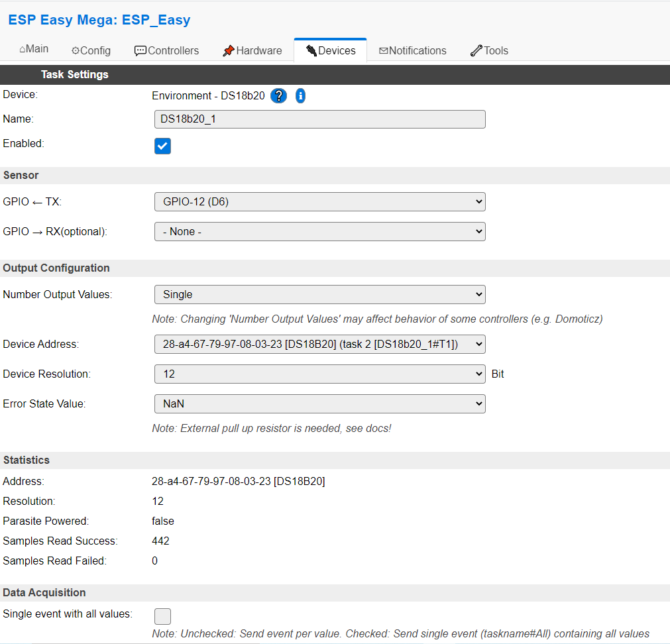This screenshot has height=644, width=670.
Task: Click the pushpin icon on Hardware tab
Action: point(228,51)
